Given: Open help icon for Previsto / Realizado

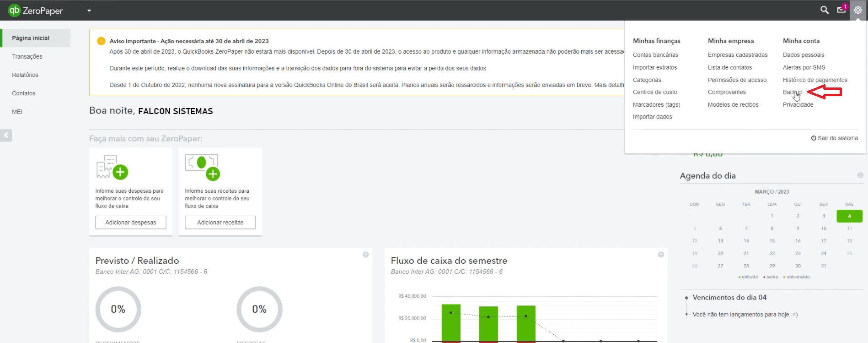Looking at the screenshot, I should [365, 255].
